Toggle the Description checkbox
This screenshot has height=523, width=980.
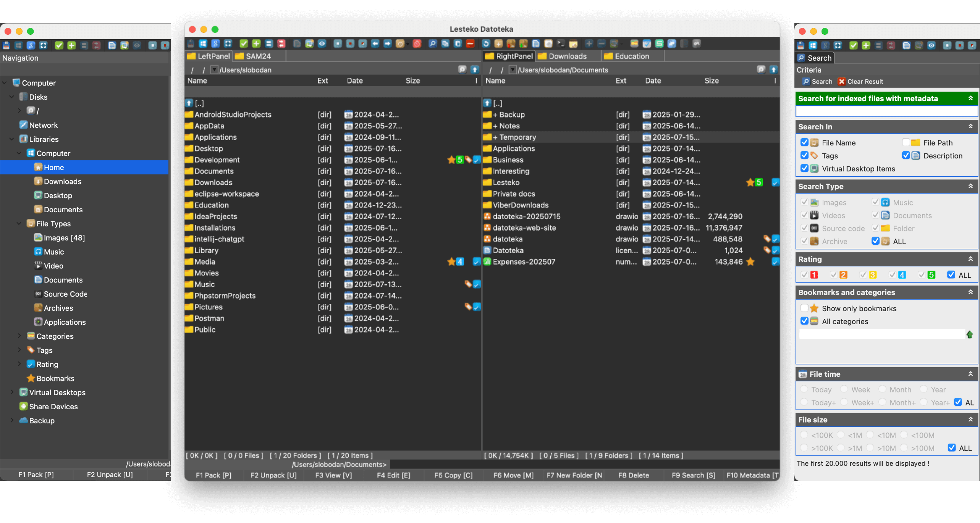click(906, 155)
